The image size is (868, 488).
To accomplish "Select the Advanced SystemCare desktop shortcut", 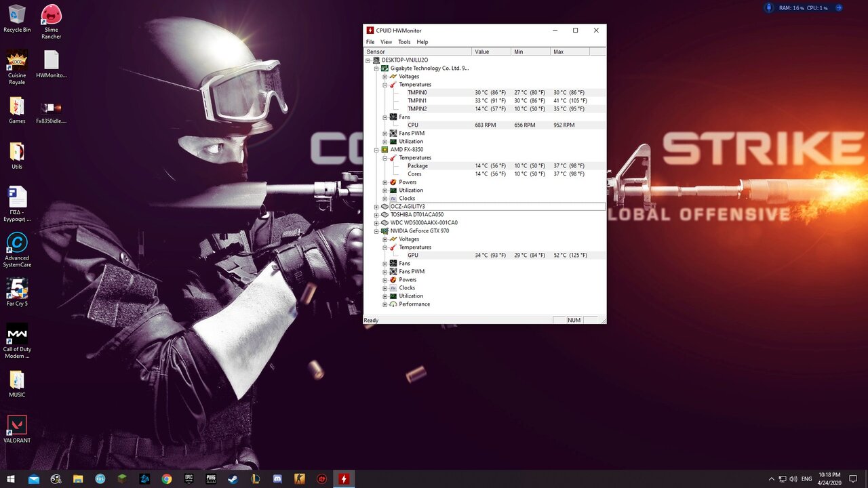I will (x=17, y=250).
